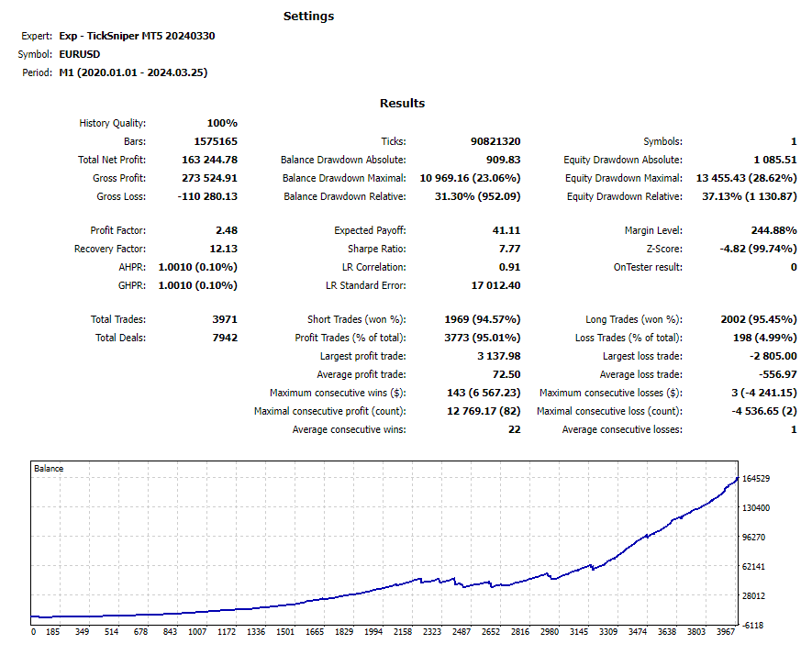Click the Sharpe Ratio value
This screenshot has width=812, height=655.
click(x=510, y=249)
